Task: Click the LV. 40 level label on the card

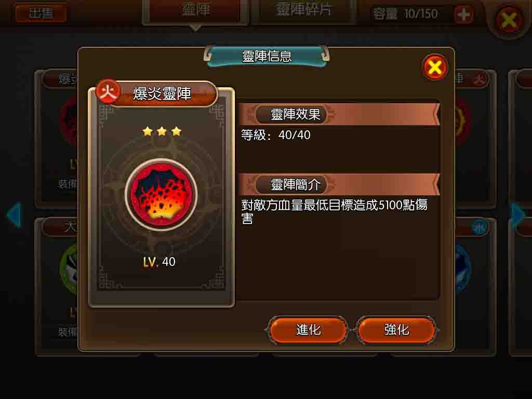Action: [159, 262]
